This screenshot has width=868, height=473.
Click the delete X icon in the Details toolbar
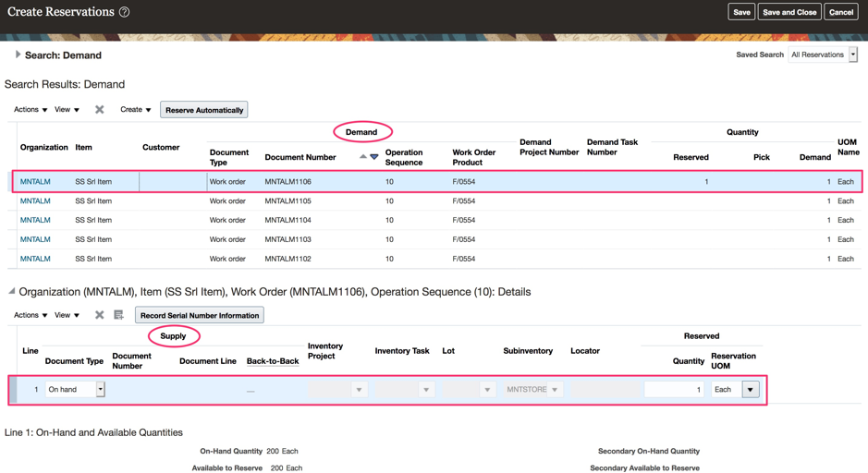100,315
